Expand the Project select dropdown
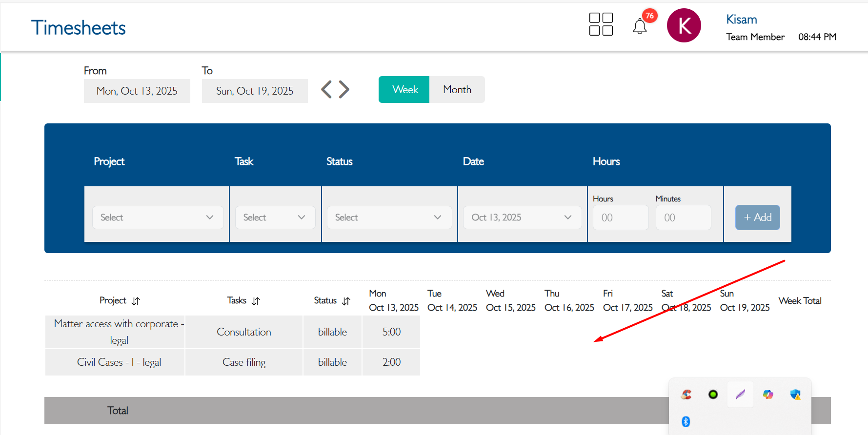Image resolution: width=868 pixels, height=435 pixels. pos(158,217)
